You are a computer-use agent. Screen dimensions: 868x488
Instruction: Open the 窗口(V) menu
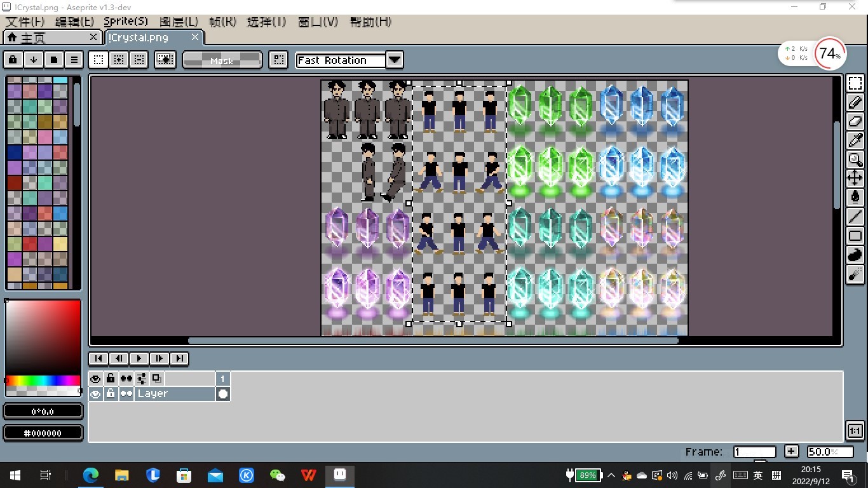[x=318, y=22]
